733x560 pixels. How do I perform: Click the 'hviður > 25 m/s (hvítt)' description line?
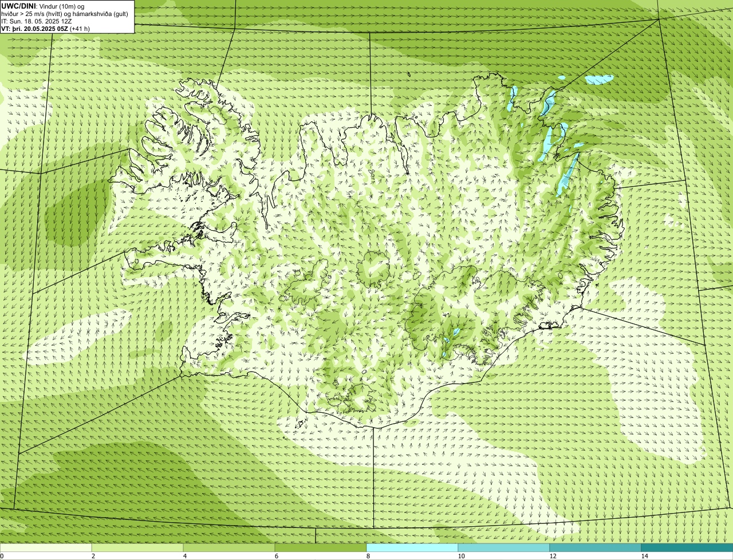[x=65, y=14]
